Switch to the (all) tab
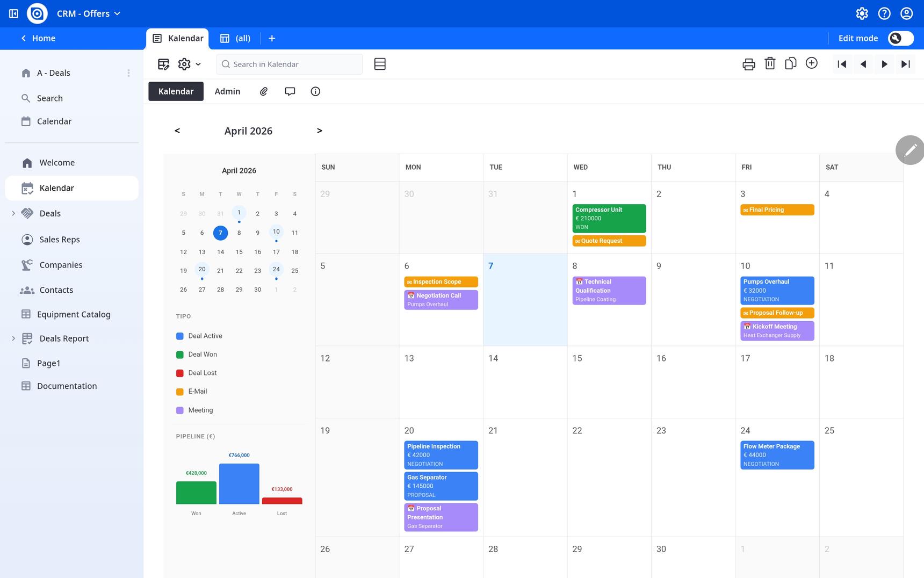924x578 pixels. pyautogui.click(x=235, y=39)
